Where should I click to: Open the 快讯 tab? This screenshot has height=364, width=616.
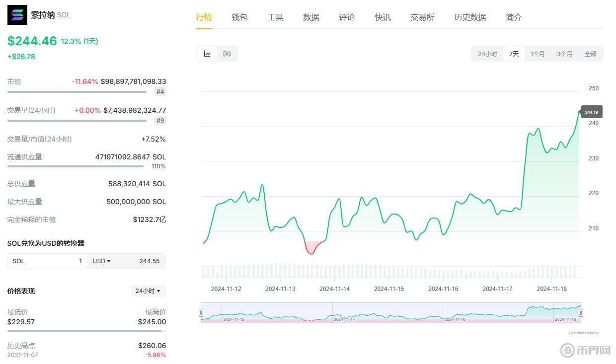pos(383,17)
